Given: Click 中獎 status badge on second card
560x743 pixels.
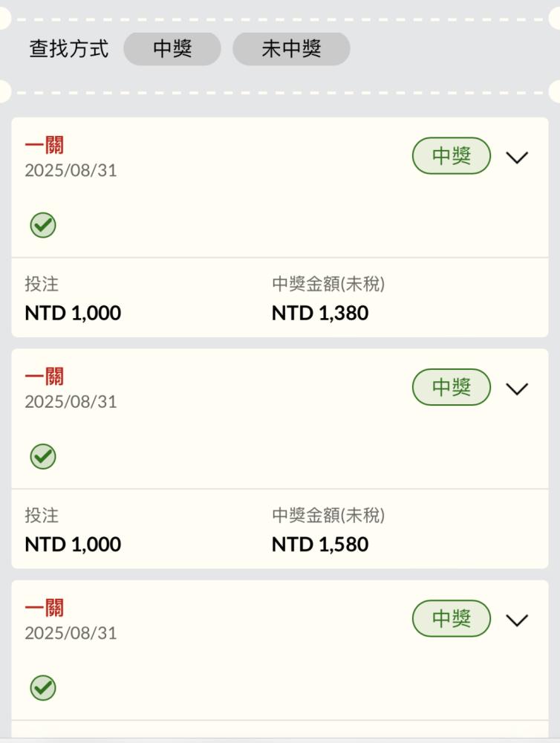Looking at the screenshot, I should click(x=452, y=386).
